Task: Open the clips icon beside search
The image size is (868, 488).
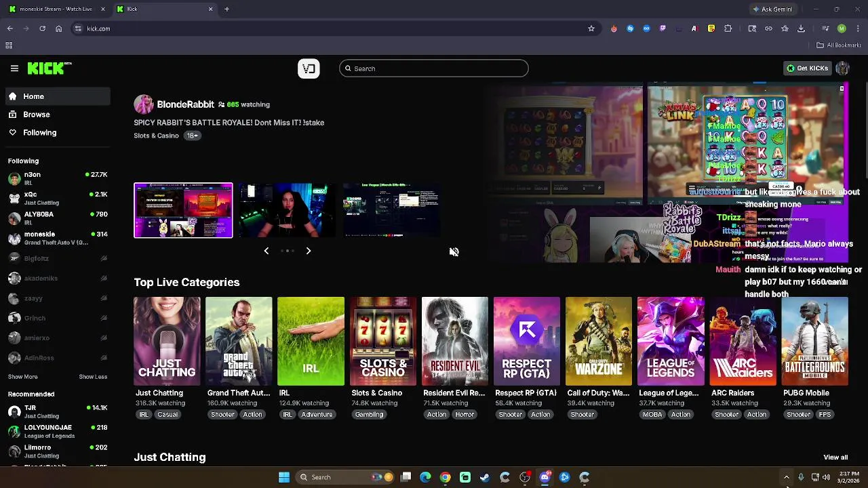Action: [309, 68]
